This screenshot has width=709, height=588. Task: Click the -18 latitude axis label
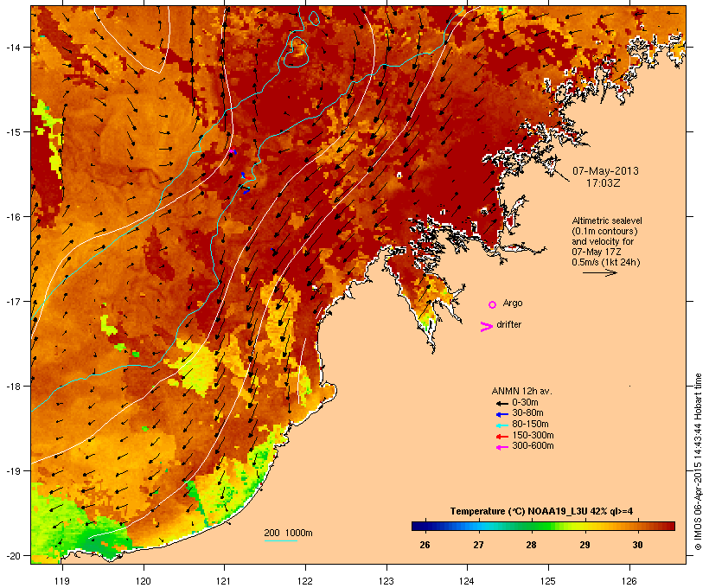click(x=13, y=387)
